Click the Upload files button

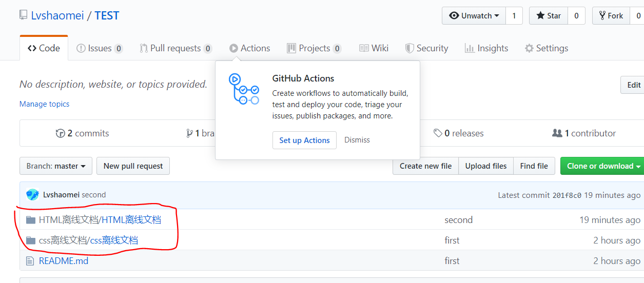point(486,166)
